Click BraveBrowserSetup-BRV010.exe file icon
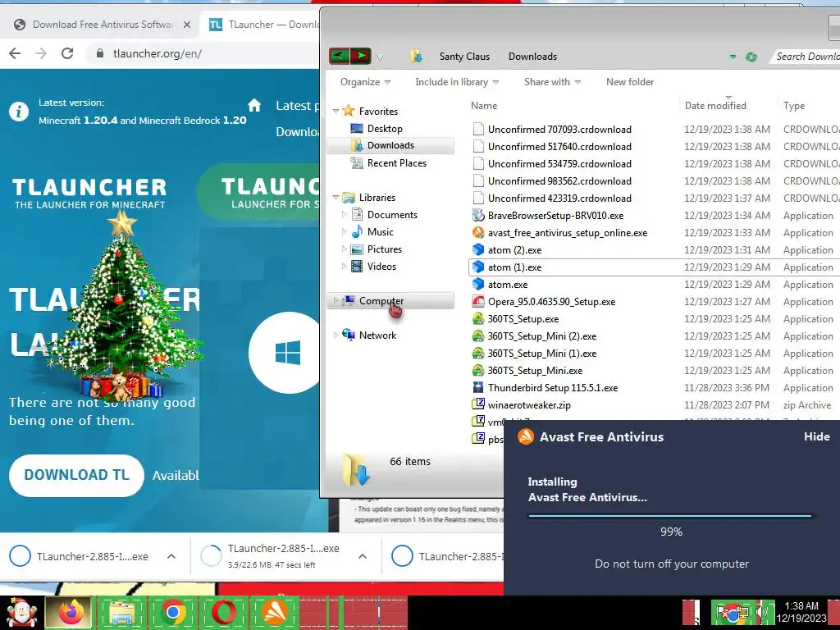This screenshot has width=840, height=630. tap(478, 216)
